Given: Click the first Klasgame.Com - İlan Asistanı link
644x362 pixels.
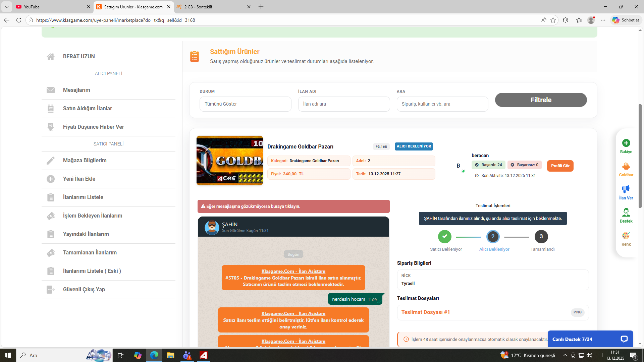Looking at the screenshot, I should pos(293,271).
